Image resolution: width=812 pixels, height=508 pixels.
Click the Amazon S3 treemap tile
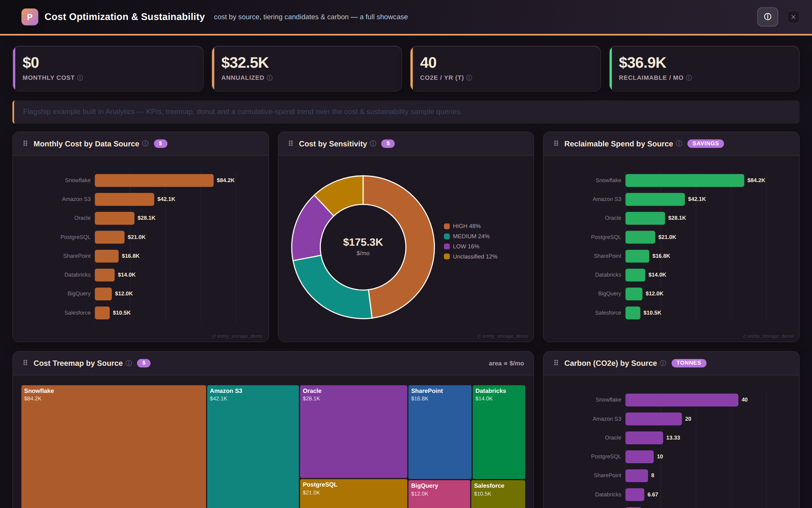tap(253, 446)
